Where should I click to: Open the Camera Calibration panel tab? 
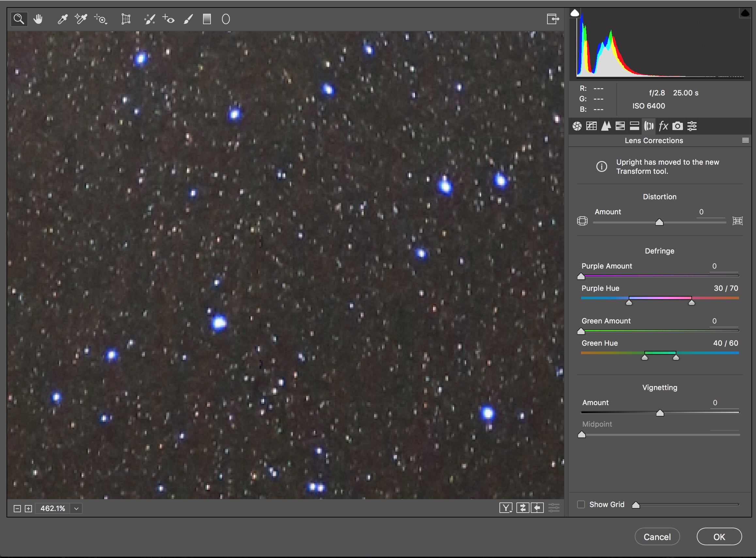point(678,126)
